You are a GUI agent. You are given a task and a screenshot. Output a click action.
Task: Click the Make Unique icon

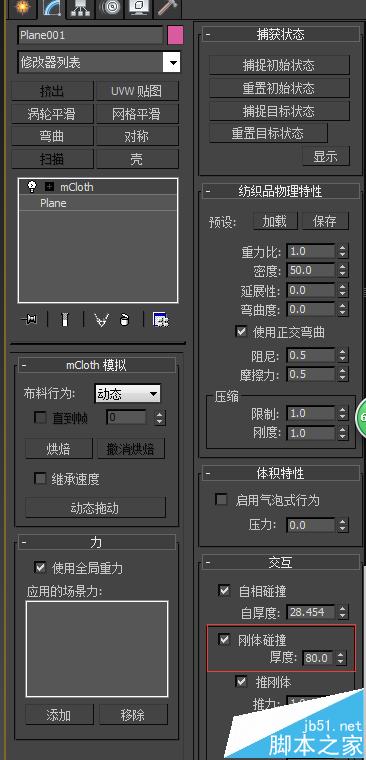coord(101,320)
